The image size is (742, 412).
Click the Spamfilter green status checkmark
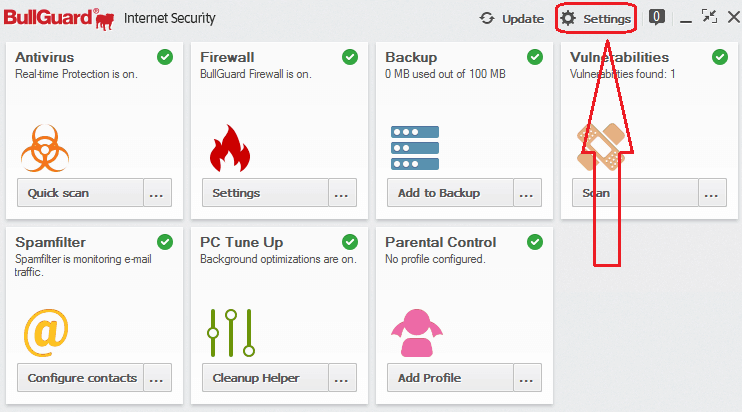[165, 242]
